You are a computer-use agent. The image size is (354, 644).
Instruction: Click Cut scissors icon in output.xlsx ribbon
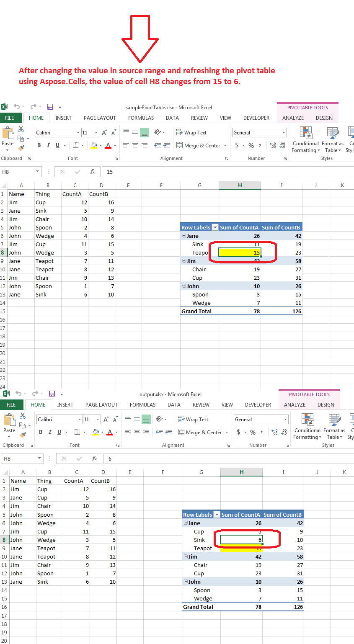[x=23, y=415]
